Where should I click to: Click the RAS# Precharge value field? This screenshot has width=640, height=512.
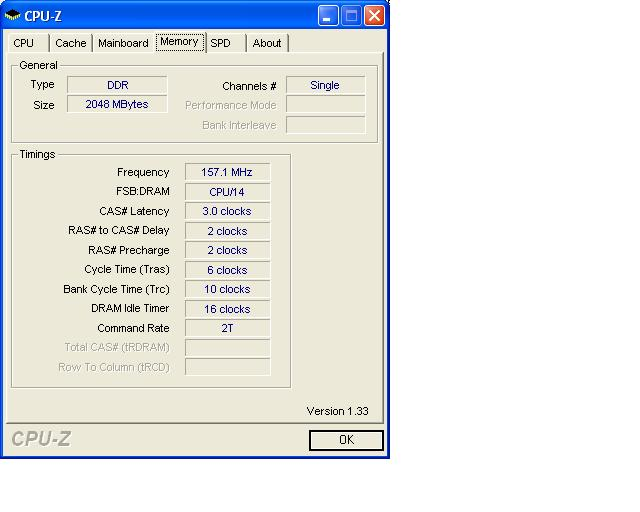coord(227,250)
